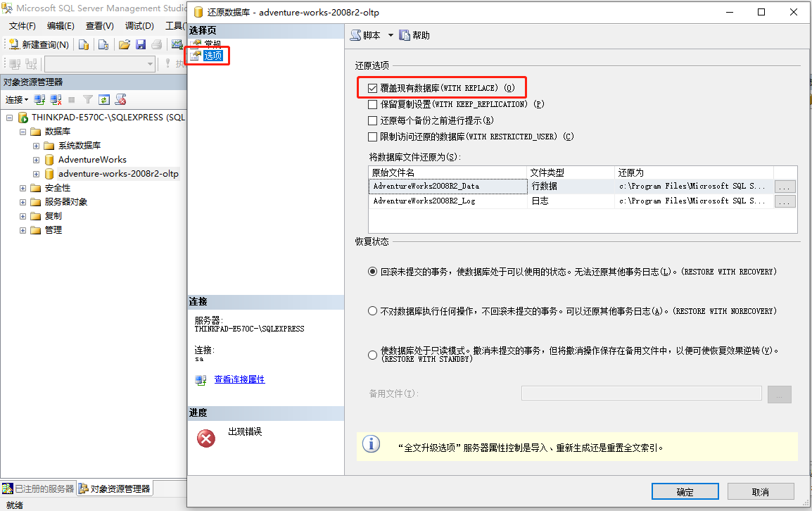Click the 备用文件 text field
Viewport: 812px width, 511px height.
[x=642, y=393]
